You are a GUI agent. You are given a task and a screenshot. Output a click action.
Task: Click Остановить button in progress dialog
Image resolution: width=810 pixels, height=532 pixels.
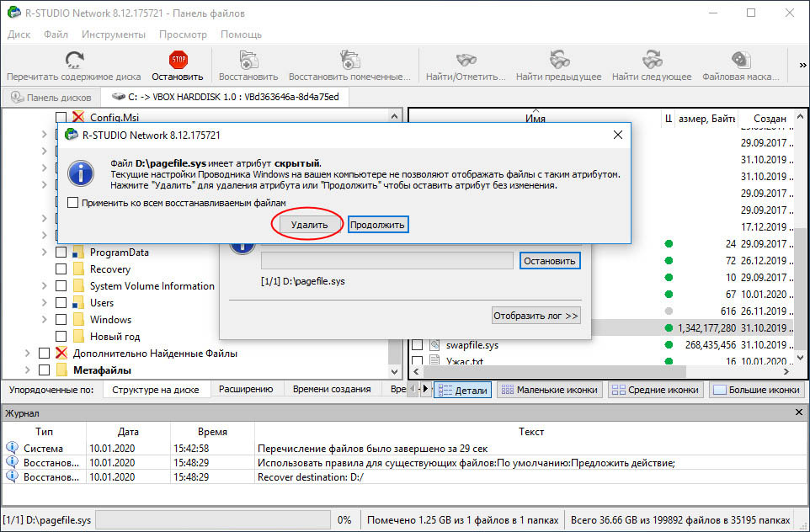point(550,261)
